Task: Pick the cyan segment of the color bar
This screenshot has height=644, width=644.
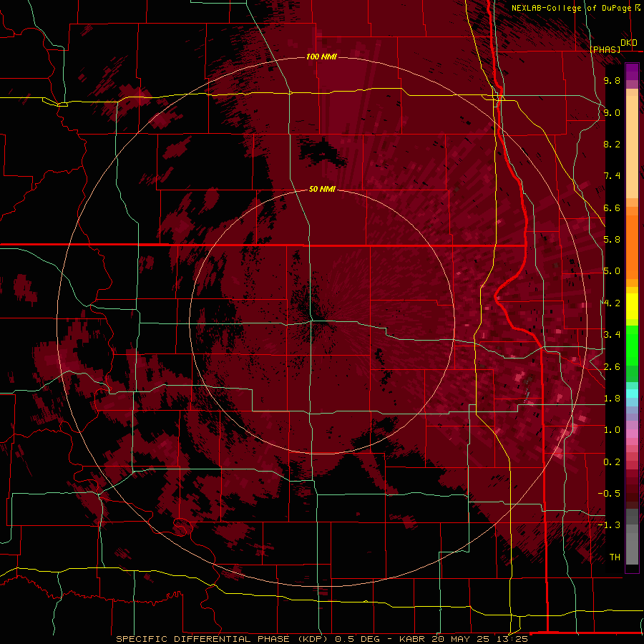Action: click(x=632, y=394)
